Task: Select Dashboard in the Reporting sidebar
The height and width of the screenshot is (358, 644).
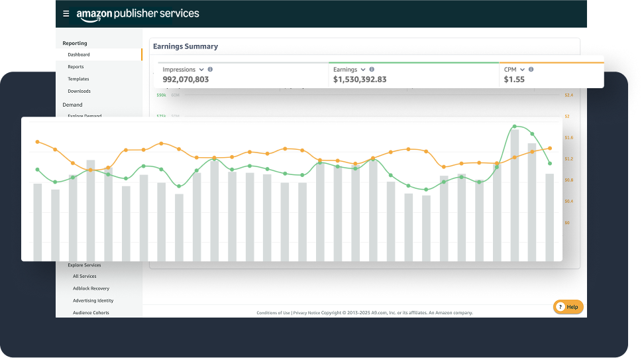Action: (x=79, y=55)
